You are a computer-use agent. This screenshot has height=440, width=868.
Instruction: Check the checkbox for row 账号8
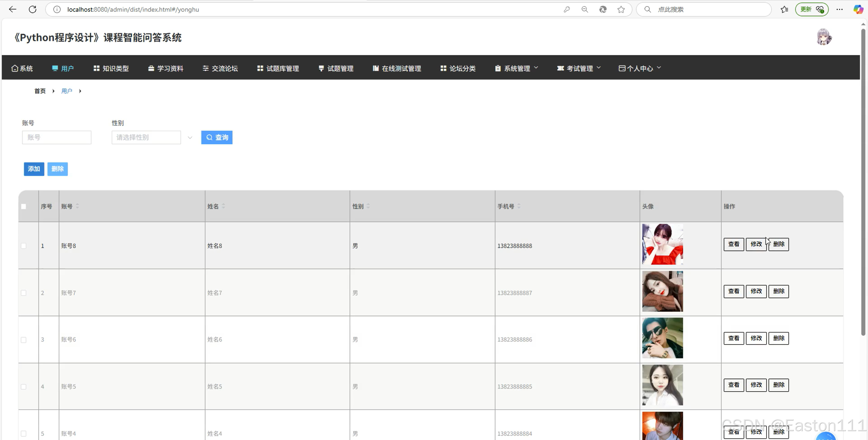click(24, 246)
